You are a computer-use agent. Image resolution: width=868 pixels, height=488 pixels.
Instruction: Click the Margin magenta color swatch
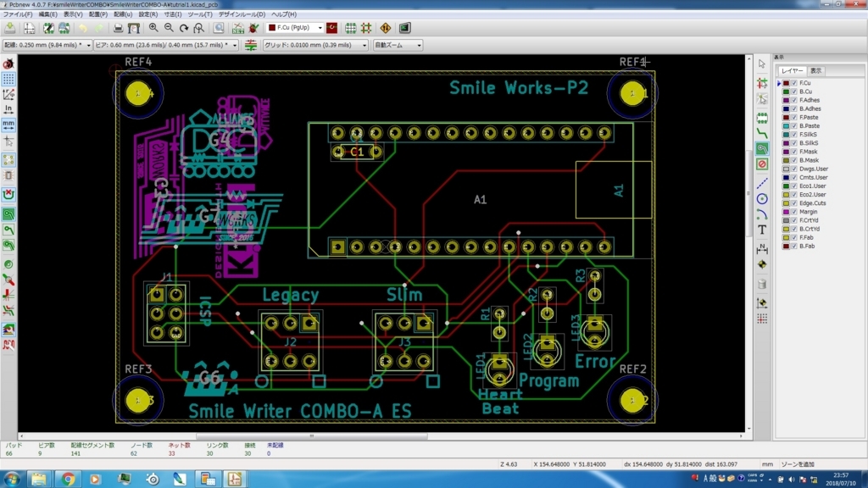pos(786,211)
